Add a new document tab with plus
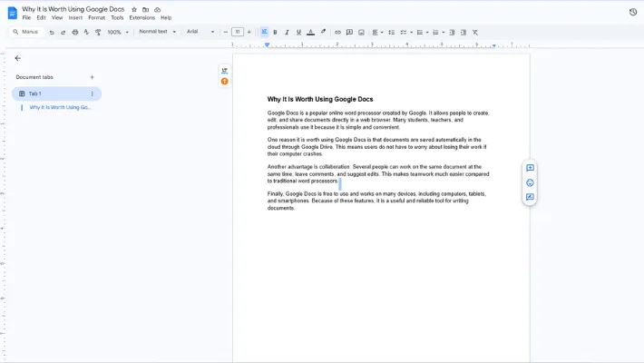The image size is (644, 363). pyautogui.click(x=92, y=77)
